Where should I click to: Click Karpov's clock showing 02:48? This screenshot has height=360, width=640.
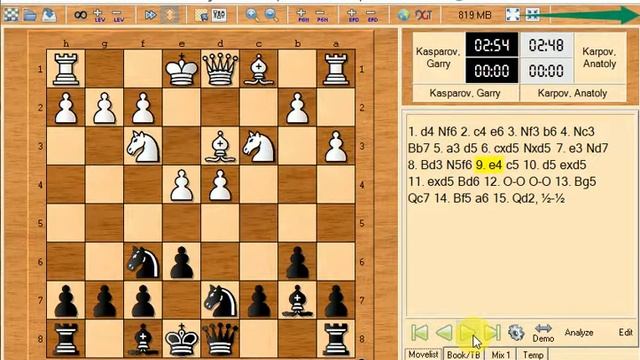pyautogui.click(x=546, y=45)
